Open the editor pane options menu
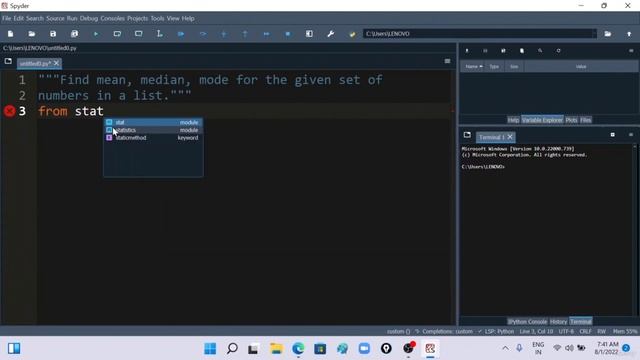 coord(447,61)
